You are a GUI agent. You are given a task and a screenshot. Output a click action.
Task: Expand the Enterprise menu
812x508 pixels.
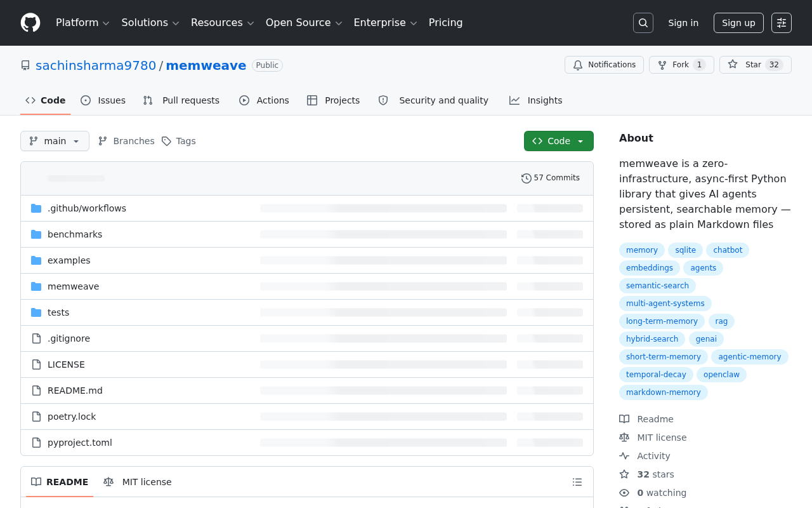tap(385, 23)
